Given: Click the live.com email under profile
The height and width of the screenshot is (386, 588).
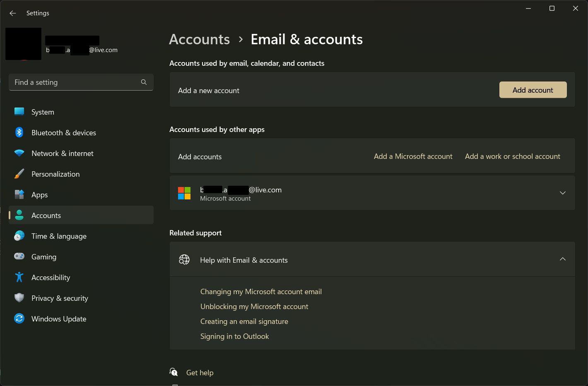Looking at the screenshot, I should [x=82, y=50].
